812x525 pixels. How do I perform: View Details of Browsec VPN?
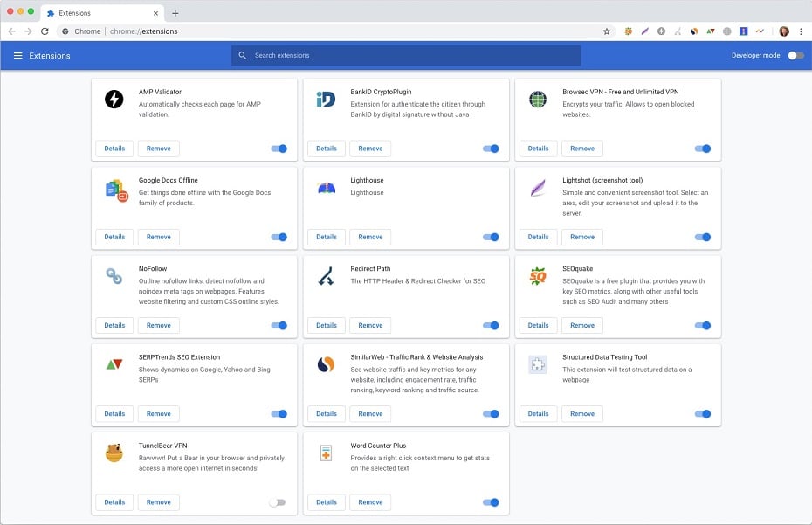(x=538, y=149)
